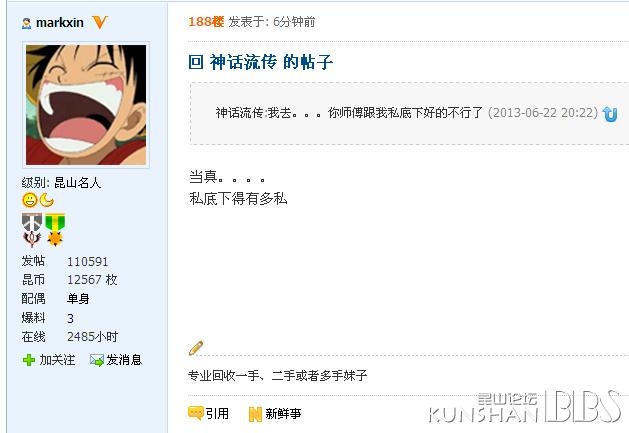Click the smiley face level icon
The width and height of the screenshot is (629, 433).
click(x=30, y=200)
